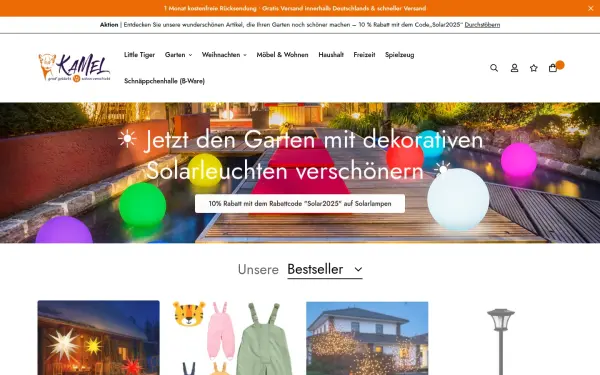Open the shopping cart bag icon
The image size is (600, 375).
pos(553,68)
